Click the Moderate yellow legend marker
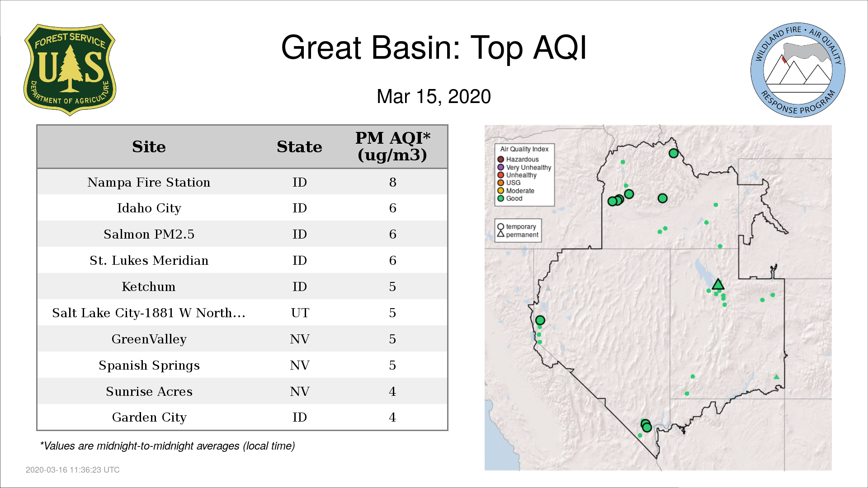The image size is (868, 488). pyautogui.click(x=501, y=191)
